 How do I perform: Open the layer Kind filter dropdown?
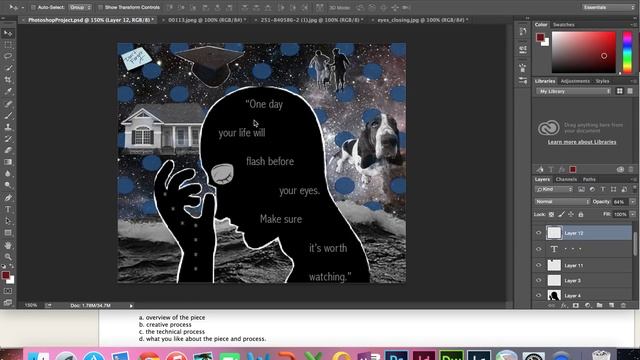(554, 189)
